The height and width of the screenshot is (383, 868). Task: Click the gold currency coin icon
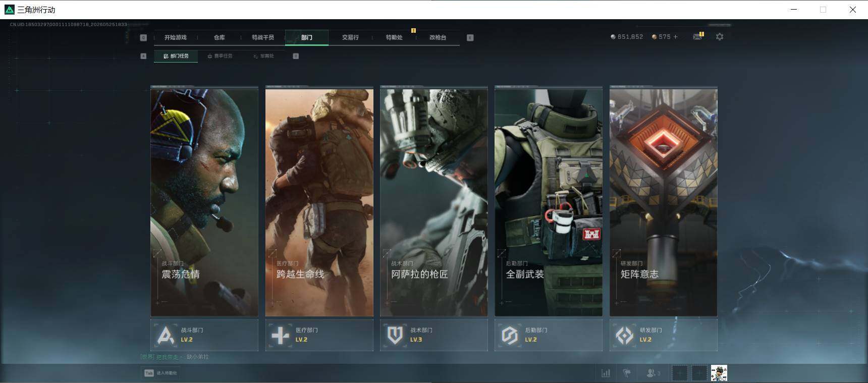pos(654,37)
